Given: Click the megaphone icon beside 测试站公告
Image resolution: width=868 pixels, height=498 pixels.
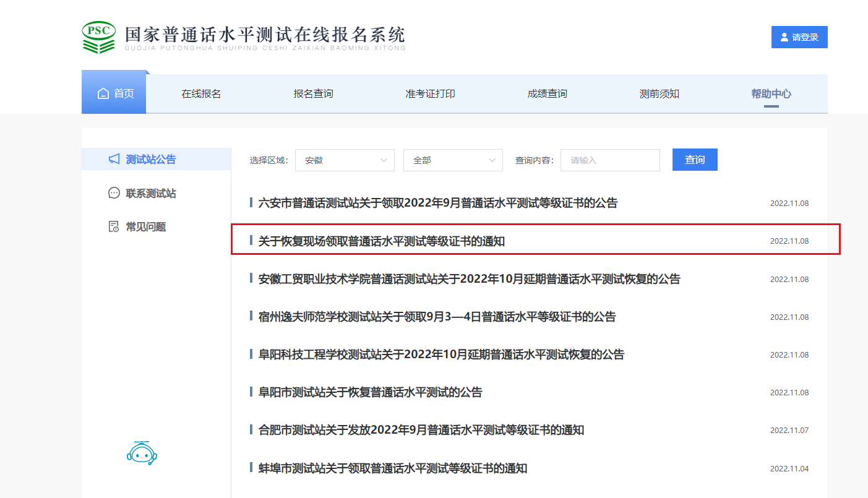Looking at the screenshot, I should point(114,159).
